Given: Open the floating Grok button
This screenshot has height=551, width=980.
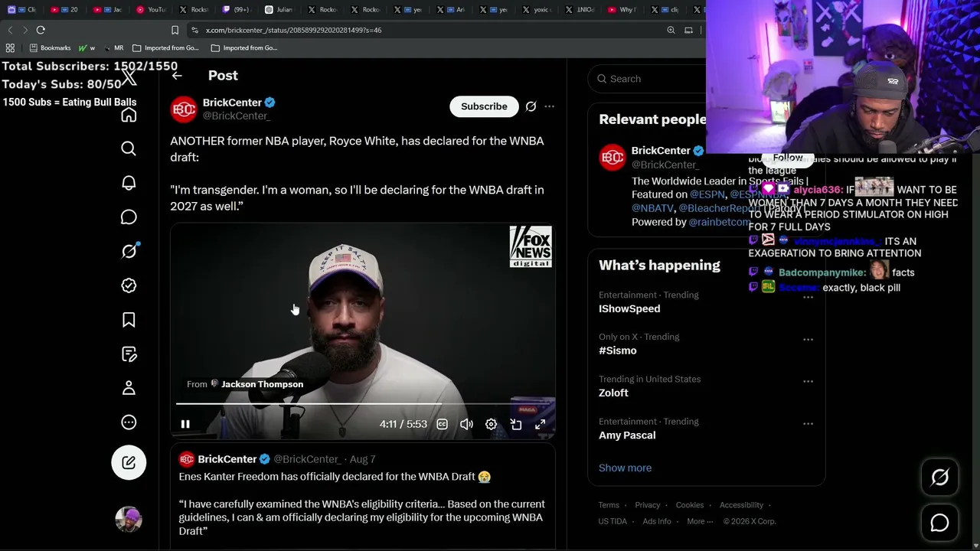Looking at the screenshot, I should pos(939,478).
